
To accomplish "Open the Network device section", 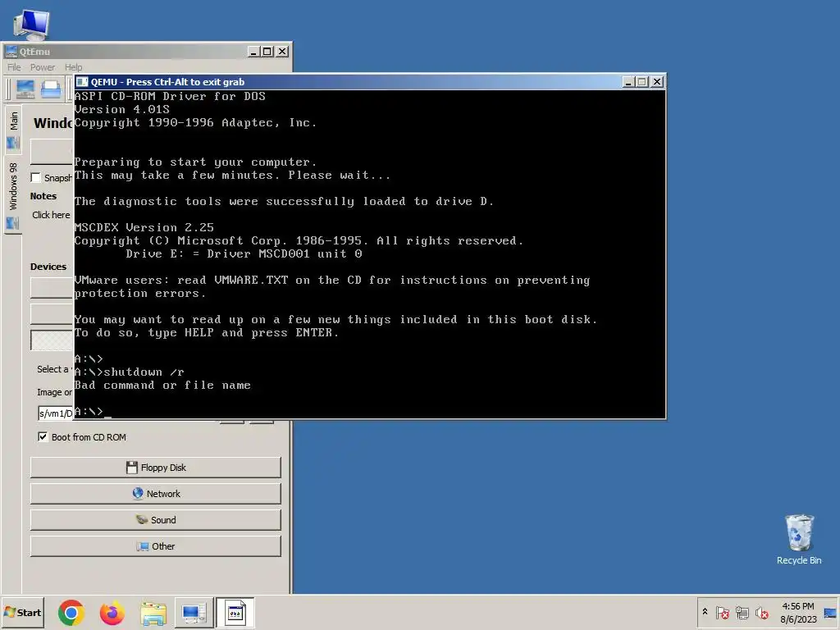I will 155,493.
